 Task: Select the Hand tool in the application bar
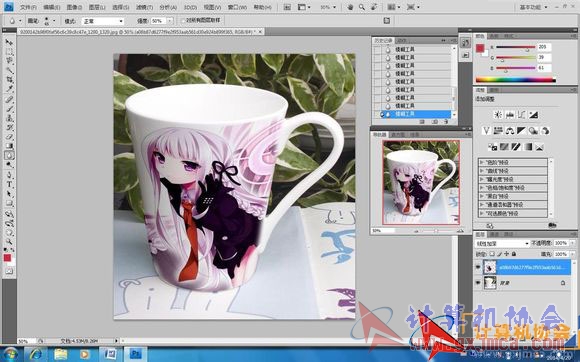350,7
